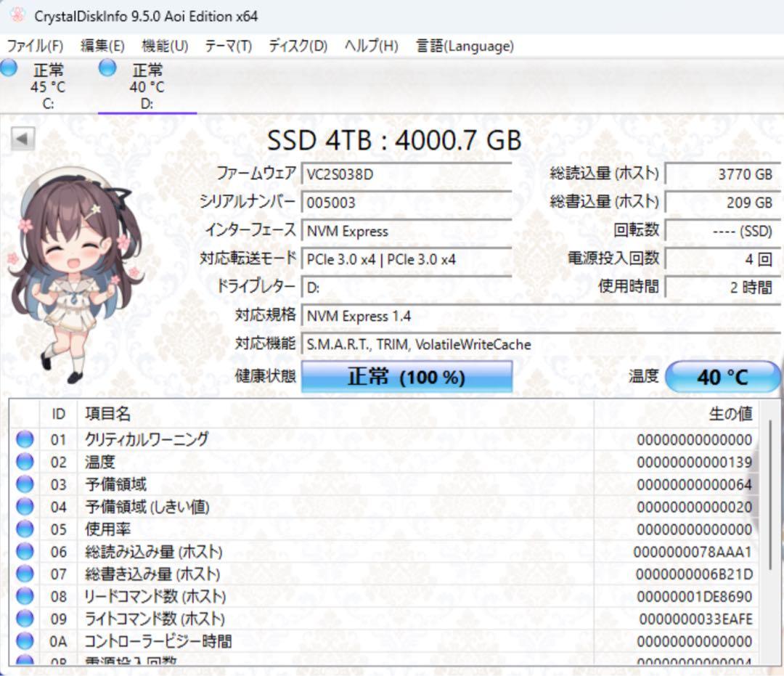The height and width of the screenshot is (676, 784).
Task: Click drive C: health status circle
Action: pos(9,68)
